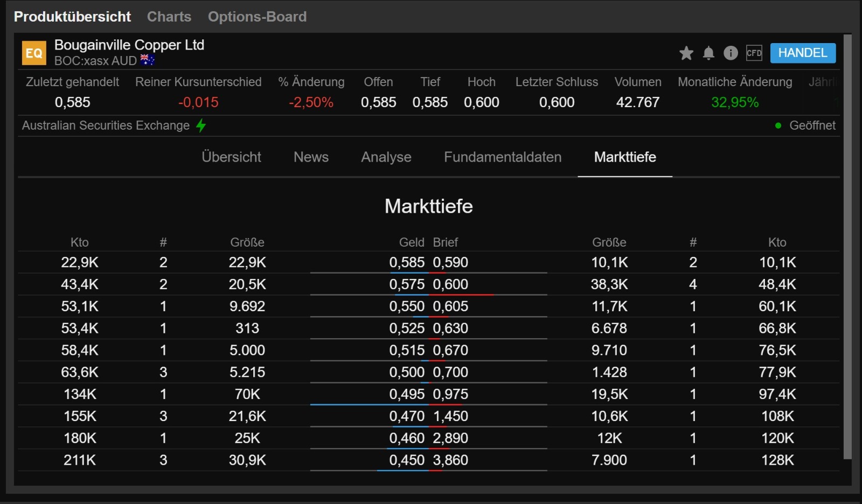Select bid price 0,500
Screen dimensions: 862x504
coord(407,373)
